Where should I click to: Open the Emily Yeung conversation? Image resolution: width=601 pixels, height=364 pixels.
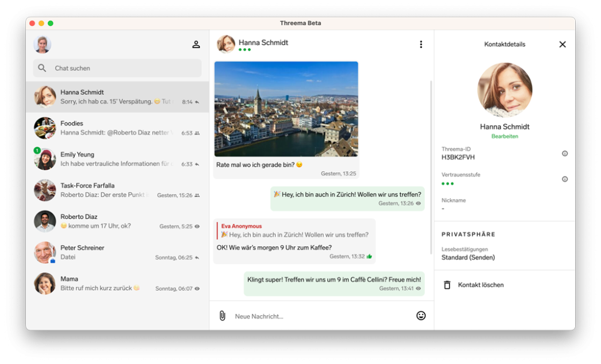pyautogui.click(x=117, y=159)
